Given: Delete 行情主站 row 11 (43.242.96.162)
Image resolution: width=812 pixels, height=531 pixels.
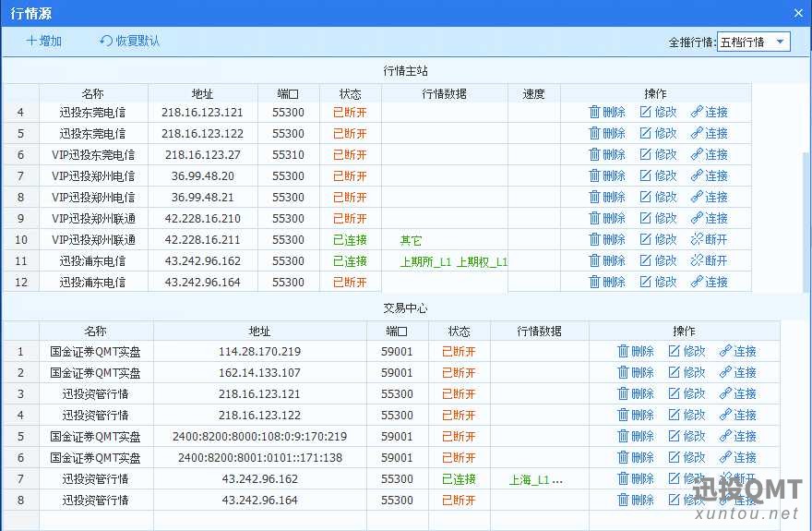Looking at the screenshot, I should (x=607, y=260).
